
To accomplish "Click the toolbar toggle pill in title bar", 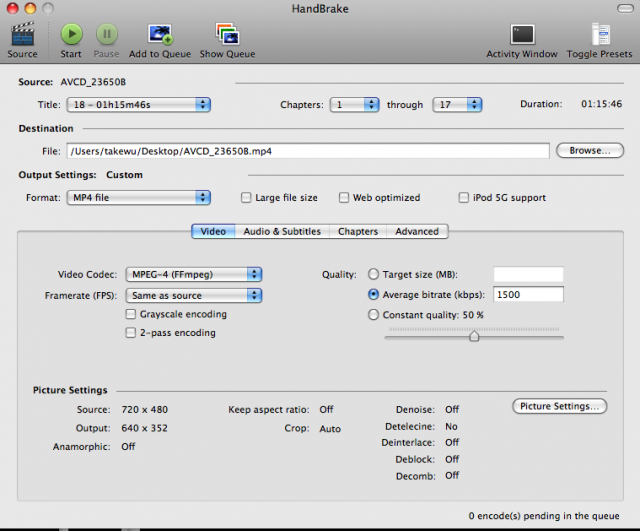I will (625, 8).
